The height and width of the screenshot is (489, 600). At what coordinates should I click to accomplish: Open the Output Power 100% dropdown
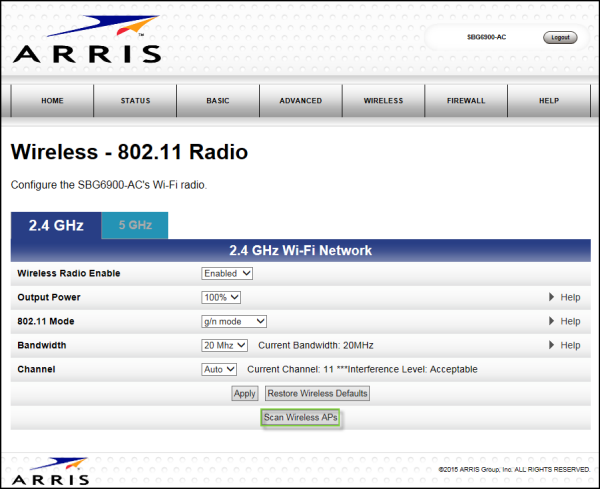(221, 297)
